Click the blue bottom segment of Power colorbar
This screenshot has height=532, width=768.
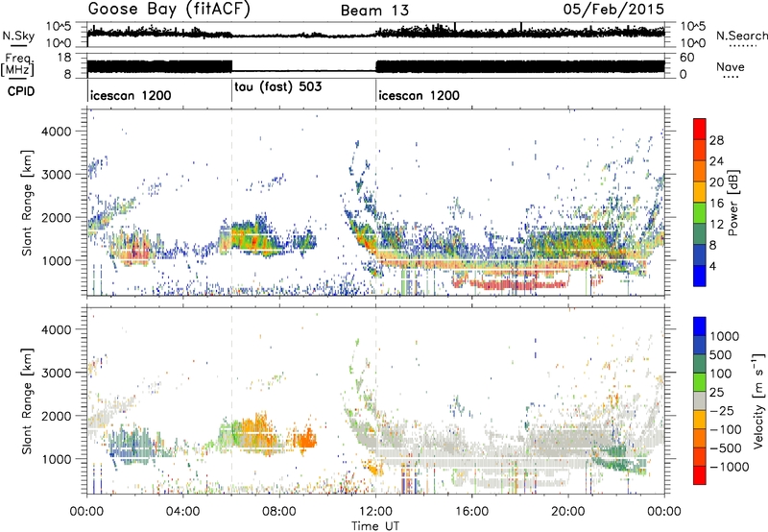click(700, 276)
